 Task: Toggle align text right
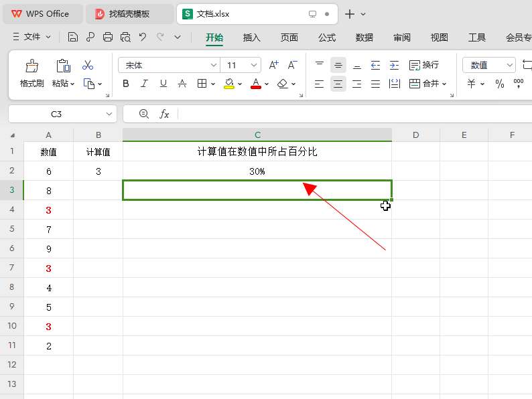click(356, 84)
